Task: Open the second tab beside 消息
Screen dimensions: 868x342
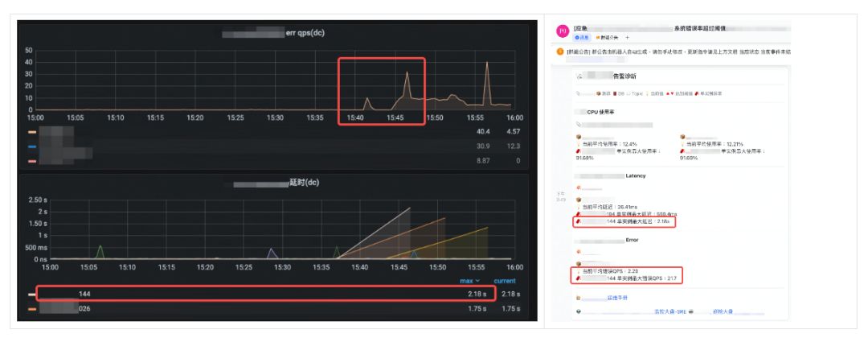Action: [x=608, y=37]
